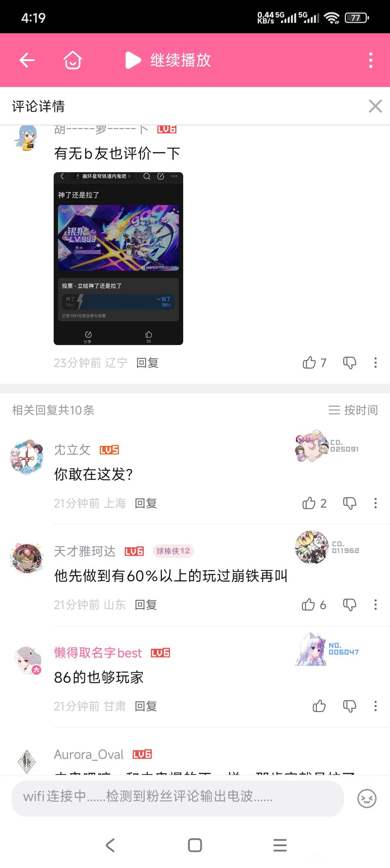The height and width of the screenshot is (868, 390).
Task: Open more options for the main comment
Action: tap(375, 362)
